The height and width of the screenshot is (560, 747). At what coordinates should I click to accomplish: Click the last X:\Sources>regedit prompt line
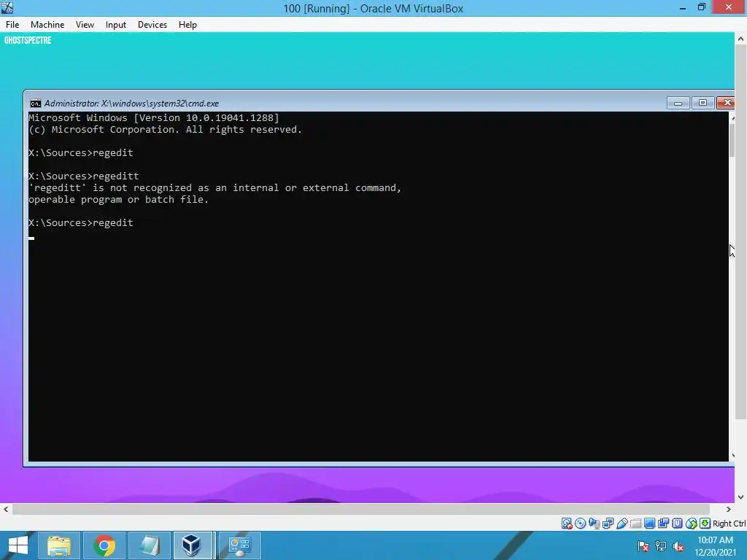coord(80,223)
